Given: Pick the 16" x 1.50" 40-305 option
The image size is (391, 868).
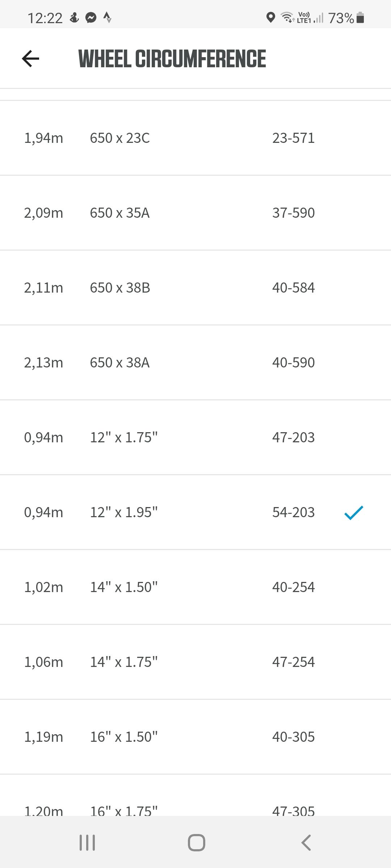Looking at the screenshot, I should pos(195,737).
